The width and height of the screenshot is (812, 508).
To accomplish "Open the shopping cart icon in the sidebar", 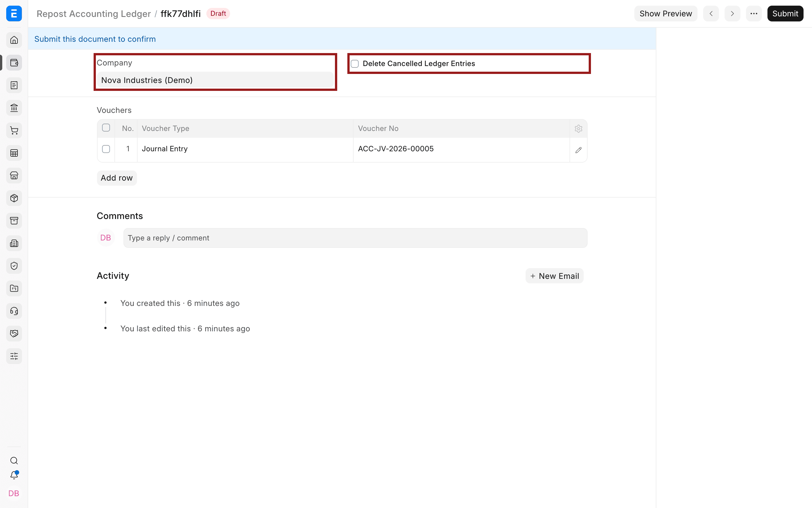I will tap(14, 130).
